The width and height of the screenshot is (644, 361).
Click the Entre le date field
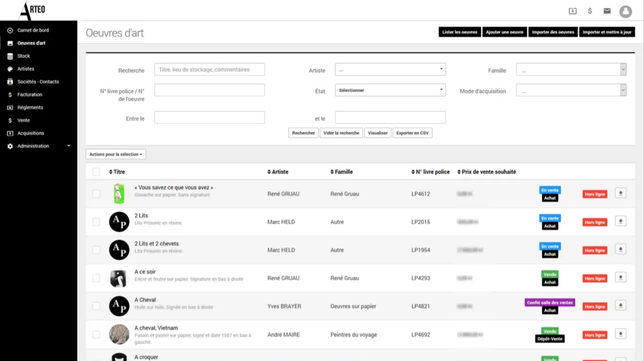(210, 117)
